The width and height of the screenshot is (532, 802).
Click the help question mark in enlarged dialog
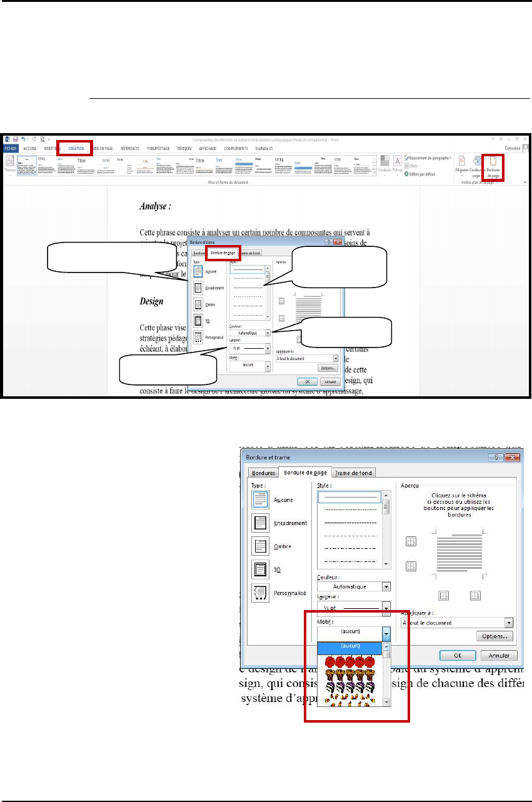point(495,458)
